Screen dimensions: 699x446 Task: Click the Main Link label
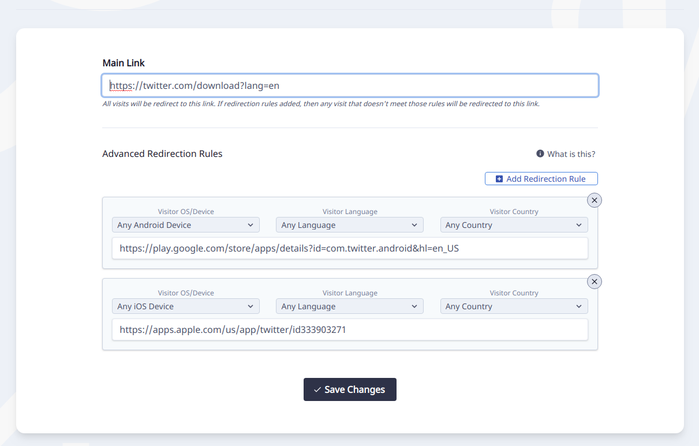[123, 63]
